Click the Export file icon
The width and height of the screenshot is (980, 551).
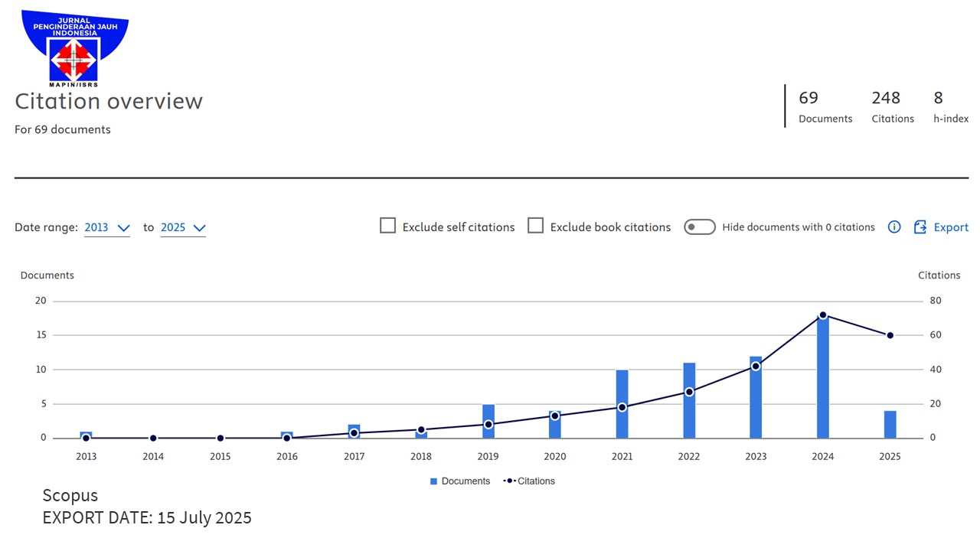[x=920, y=227]
